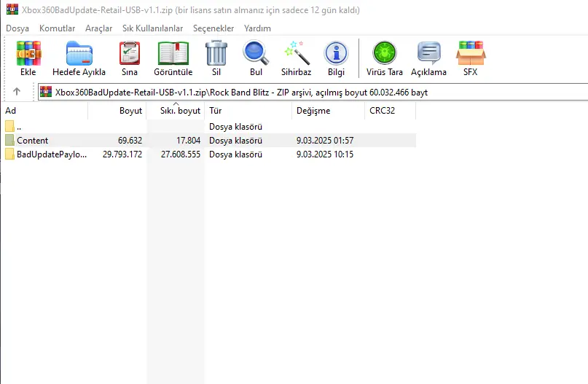Click the Hedefe Ayıkla extract icon

pos(79,53)
